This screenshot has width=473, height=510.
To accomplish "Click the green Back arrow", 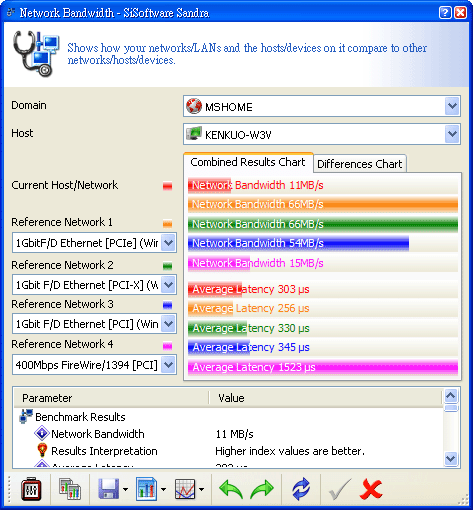I will pos(231,489).
